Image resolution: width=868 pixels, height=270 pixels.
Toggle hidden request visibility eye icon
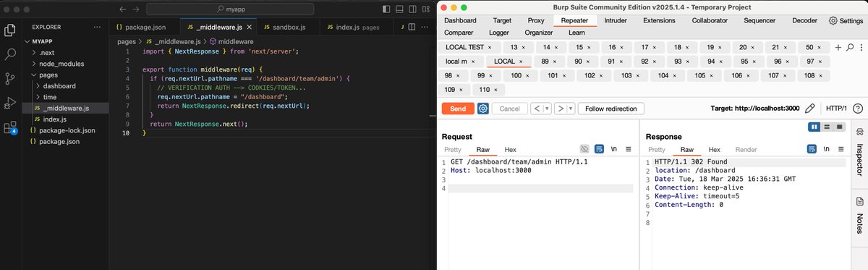tap(584, 149)
